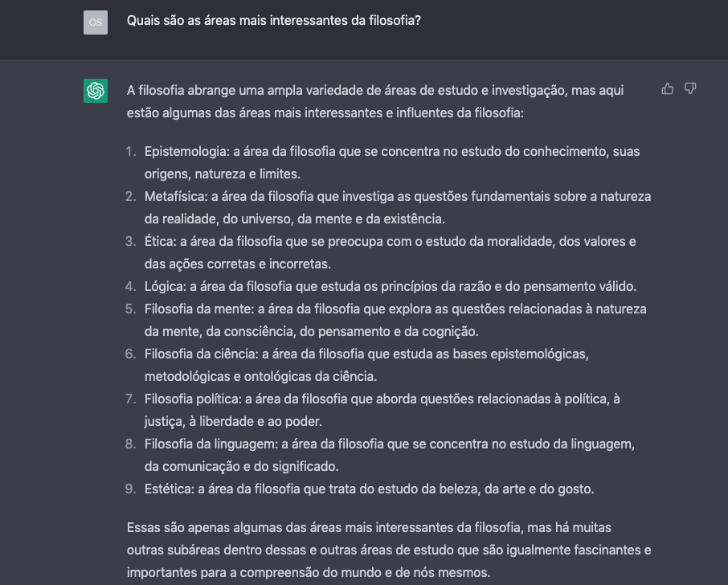Click the user question about filosofia

pyautogui.click(x=273, y=22)
